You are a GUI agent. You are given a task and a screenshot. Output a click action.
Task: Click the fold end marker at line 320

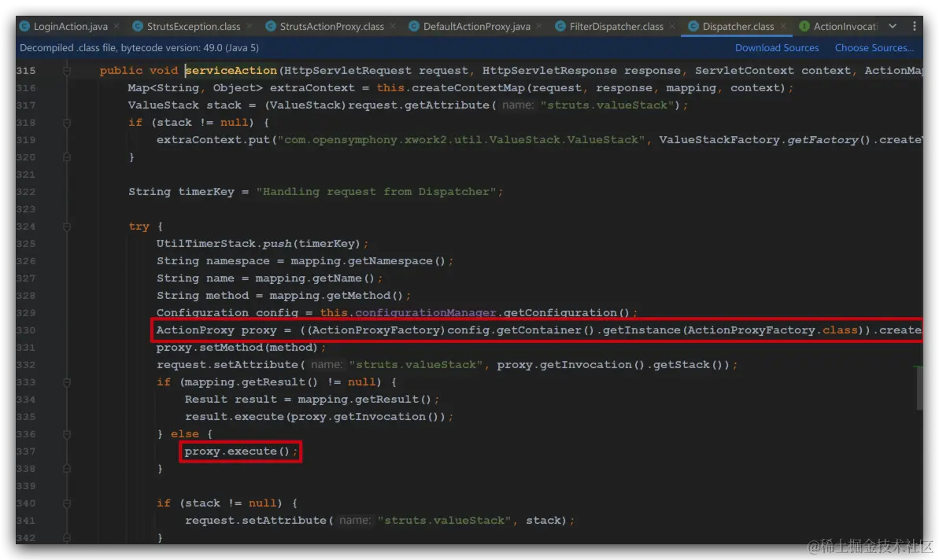click(66, 157)
